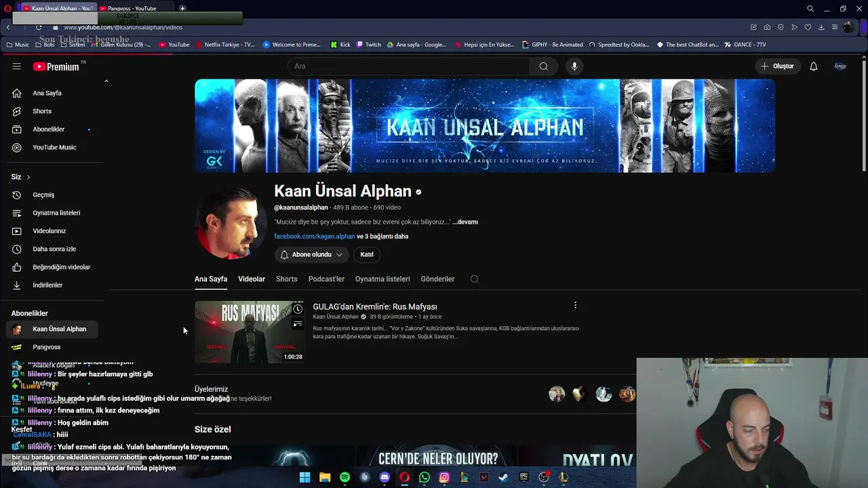Open ve 3 bağlantı daha links
Screen dimensions: 868x488
[x=382, y=237]
